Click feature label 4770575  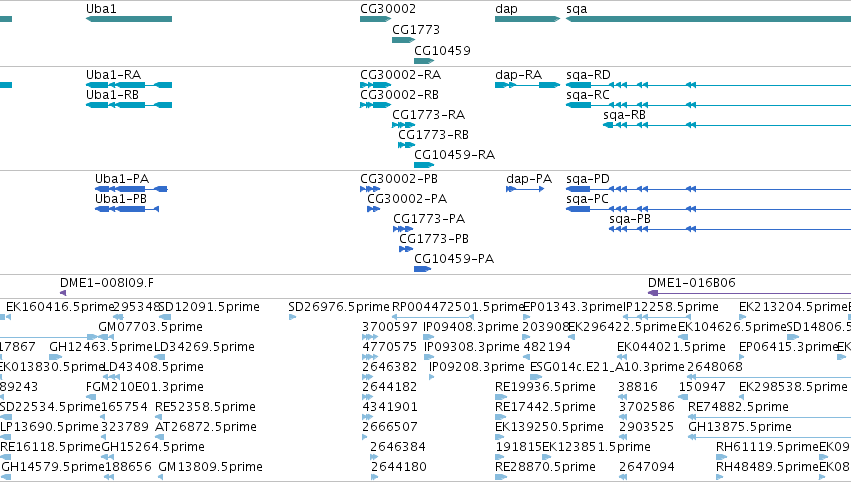(x=390, y=347)
